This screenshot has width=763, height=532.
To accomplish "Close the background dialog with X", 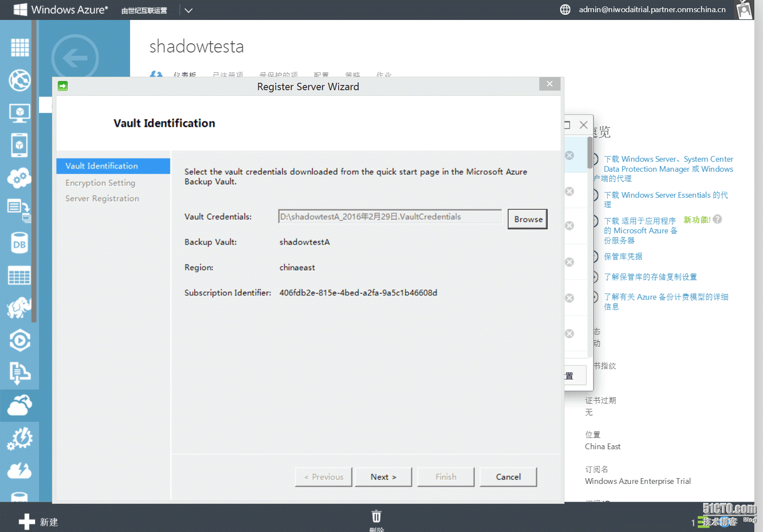I will [x=584, y=125].
